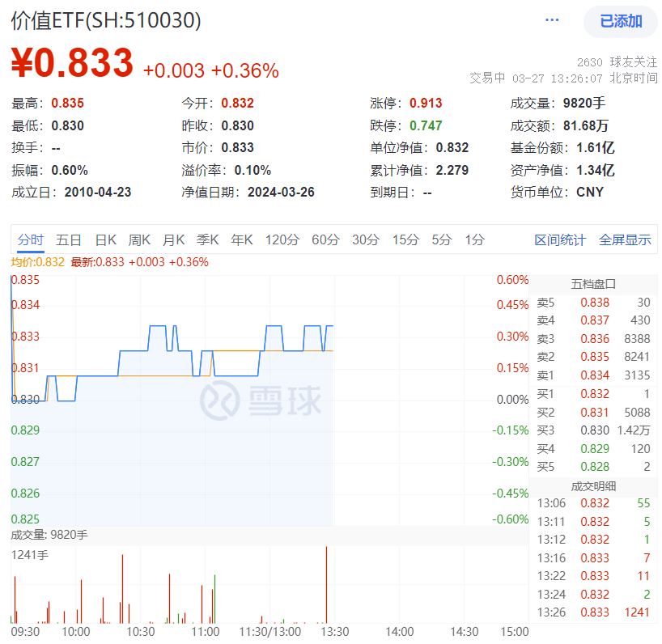
Task: Select the 15分 fifteen-minute chart
Action: tap(405, 240)
